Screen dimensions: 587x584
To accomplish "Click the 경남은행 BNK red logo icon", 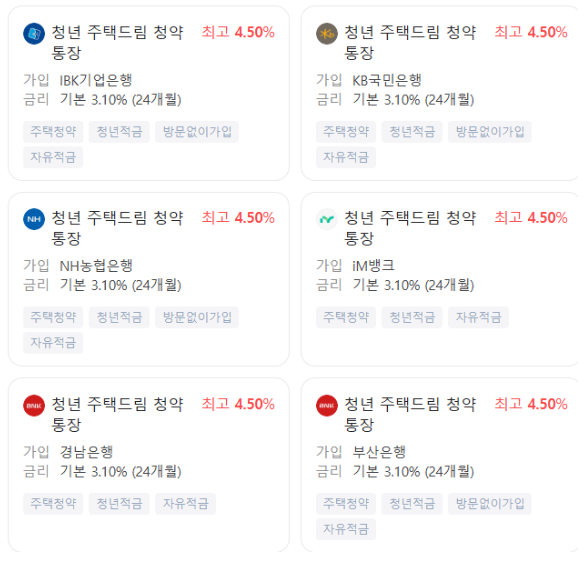I will (34, 405).
